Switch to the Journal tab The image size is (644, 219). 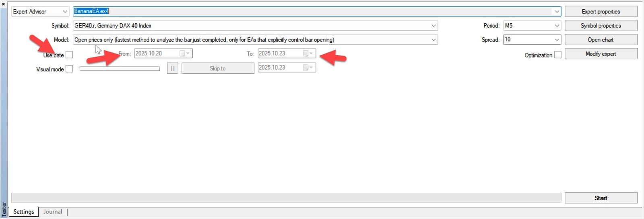(x=53, y=212)
